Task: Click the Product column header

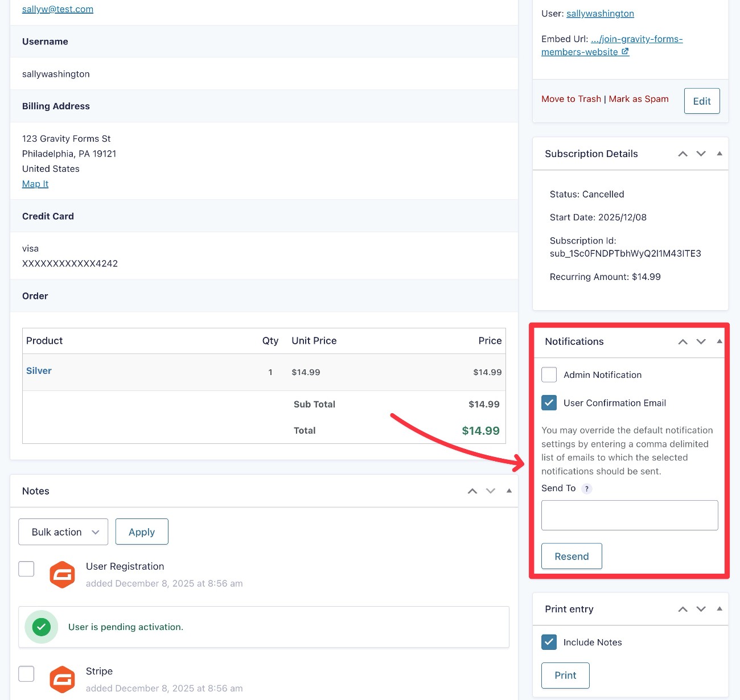Action: (44, 341)
